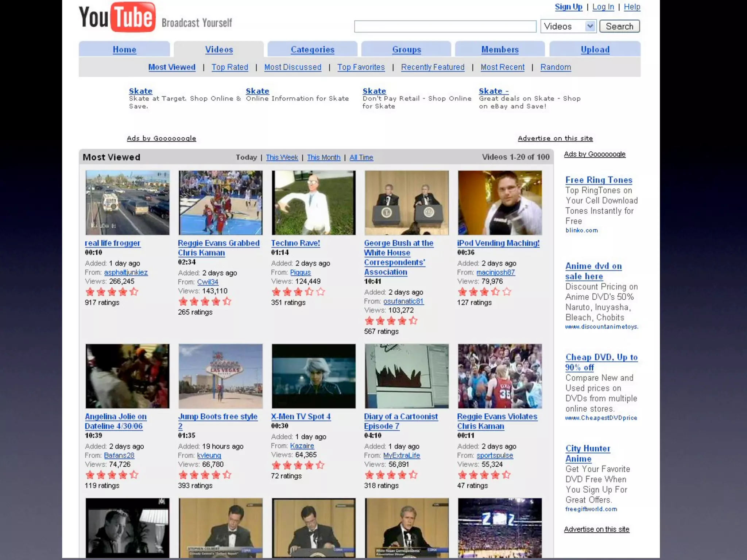Show This Week most viewed videos
Image resolution: width=747 pixels, height=560 pixels.
coord(282,157)
